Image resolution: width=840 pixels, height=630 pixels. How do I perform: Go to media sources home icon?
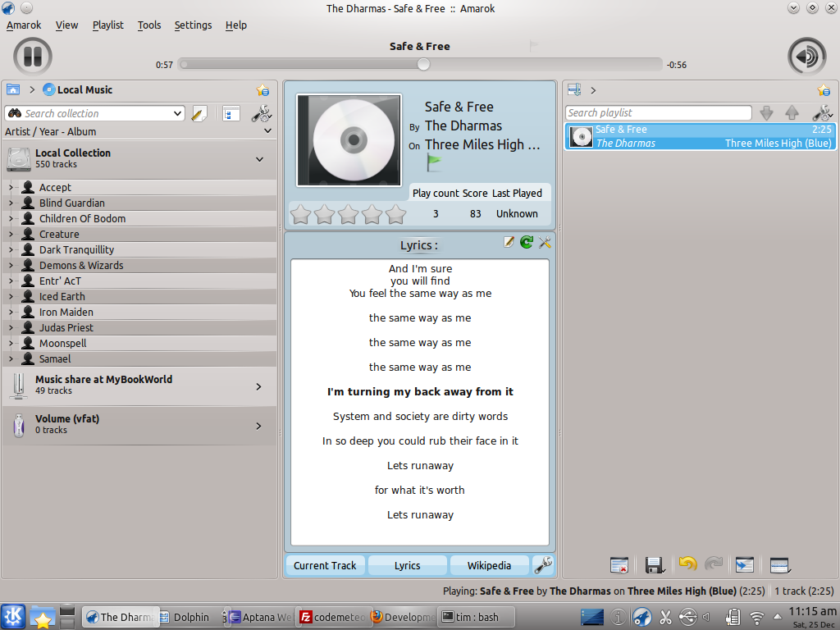click(13, 89)
